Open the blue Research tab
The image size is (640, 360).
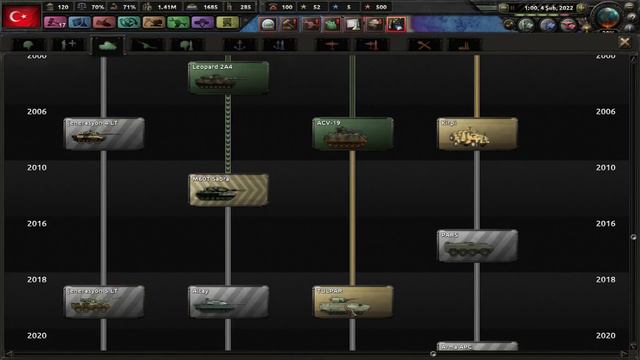coord(80,22)
